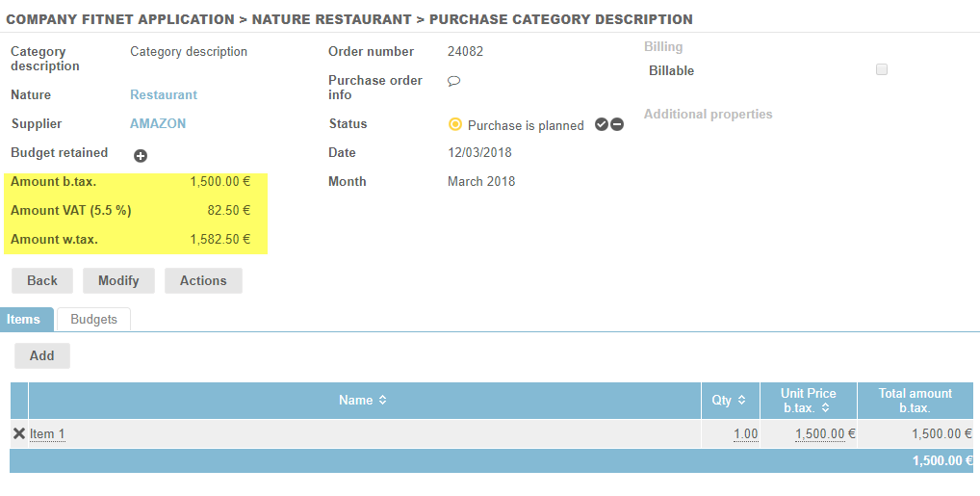Delete Item 1 with the X icon
The height and width of the screenshot is (496, 980).
[x=19, y=433]
